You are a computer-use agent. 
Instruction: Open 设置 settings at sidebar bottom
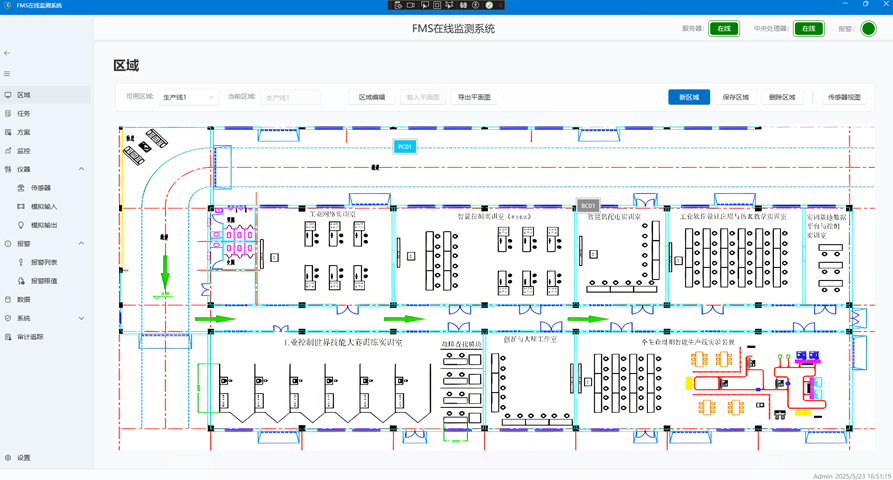tap(23, 458)
